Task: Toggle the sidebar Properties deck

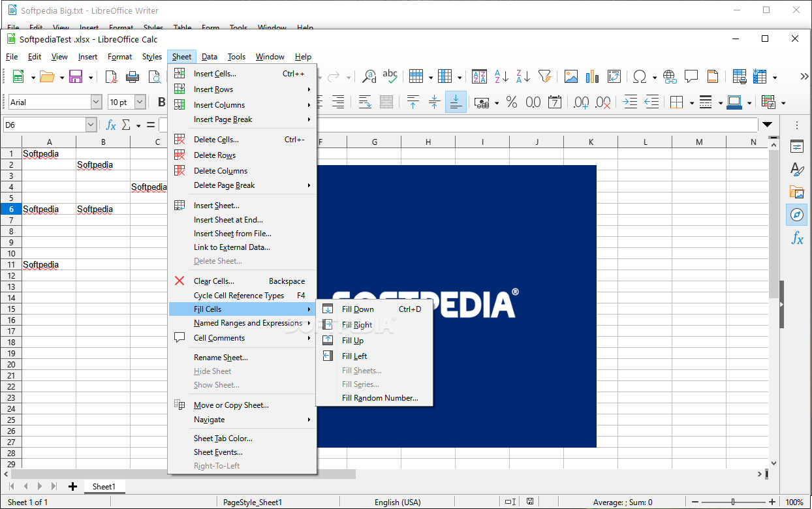Action: (x=797, y=146)
